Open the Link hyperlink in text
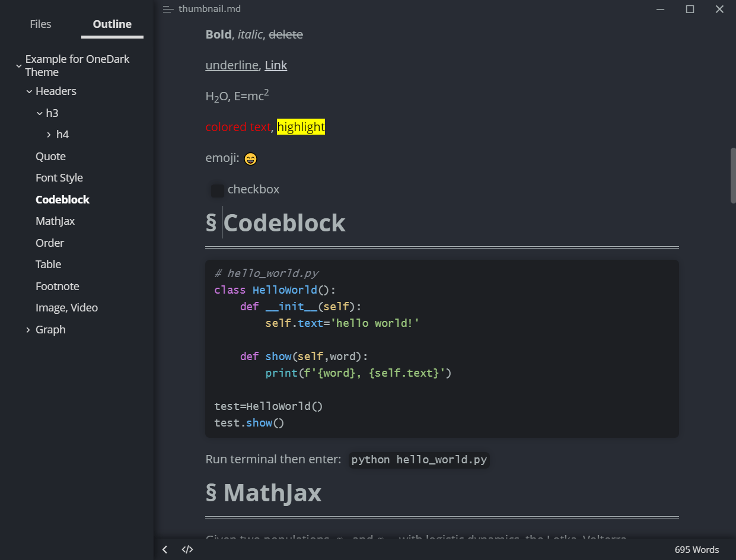736x560 pixels. click(276, 65)
